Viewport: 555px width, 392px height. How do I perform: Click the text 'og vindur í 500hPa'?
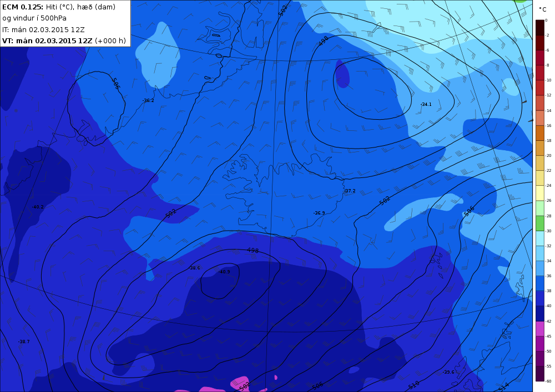[34, 18]
